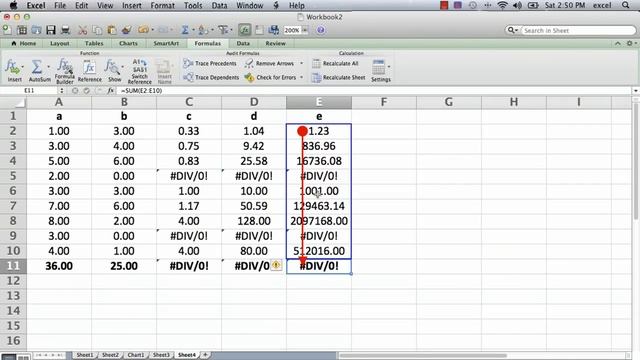The height and width of the screenshot is (360, 640).
Task: Toggle the Formula Builder fx toolbar icon
Action: tap(244, 30)
